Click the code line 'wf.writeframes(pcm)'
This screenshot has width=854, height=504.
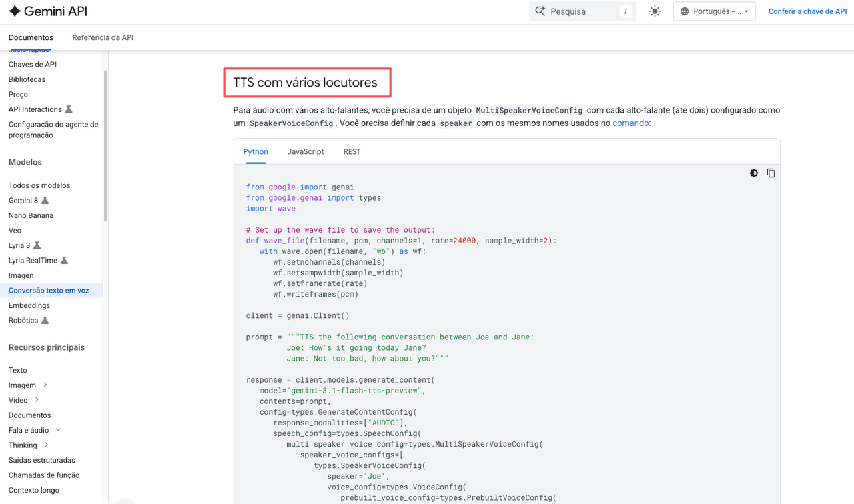316,294
